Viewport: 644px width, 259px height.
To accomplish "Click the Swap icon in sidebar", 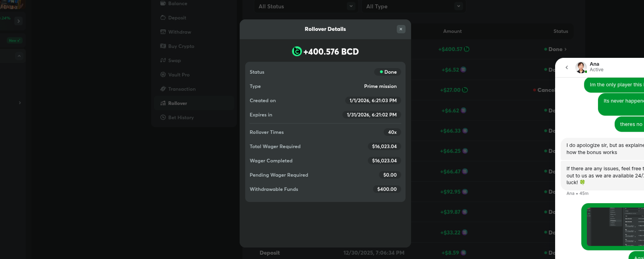I will coord(163,60).
